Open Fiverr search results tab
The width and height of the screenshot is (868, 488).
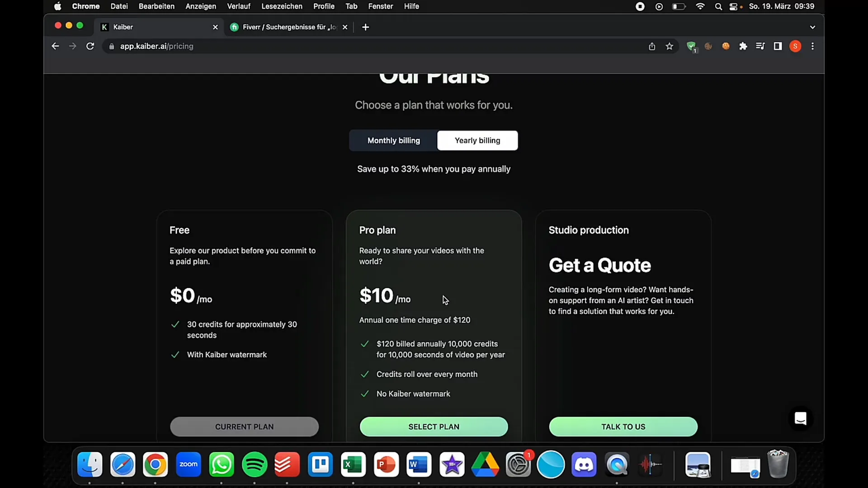[289, 27]
